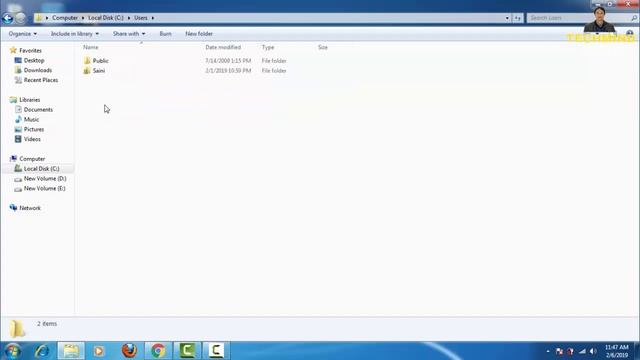Expand the arrow after Local Disk breadcrumb
This screenshot has height=360, width=640.
[129, 18]
